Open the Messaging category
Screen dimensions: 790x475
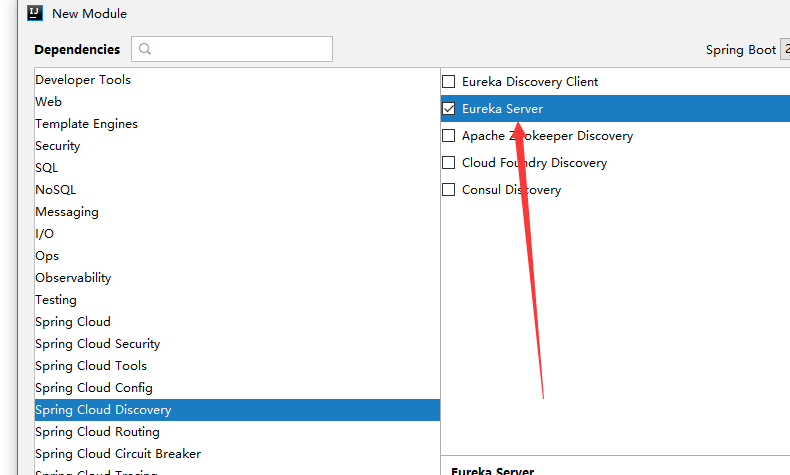[x=237, y=212]
